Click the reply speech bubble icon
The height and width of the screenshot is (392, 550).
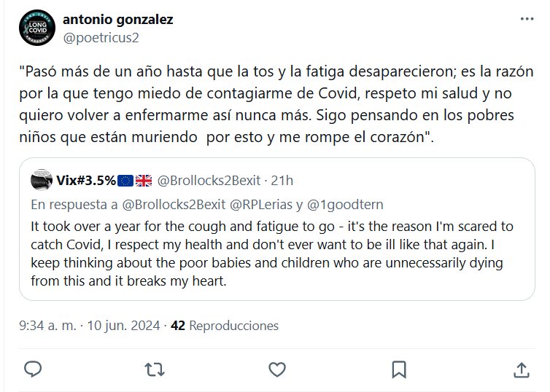click(33, 369)
